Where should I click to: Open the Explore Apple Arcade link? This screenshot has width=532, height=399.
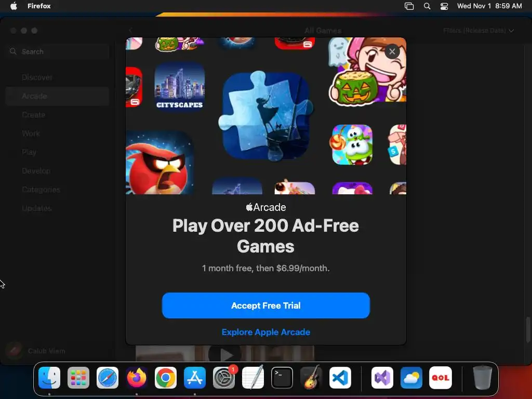[265, 332]
